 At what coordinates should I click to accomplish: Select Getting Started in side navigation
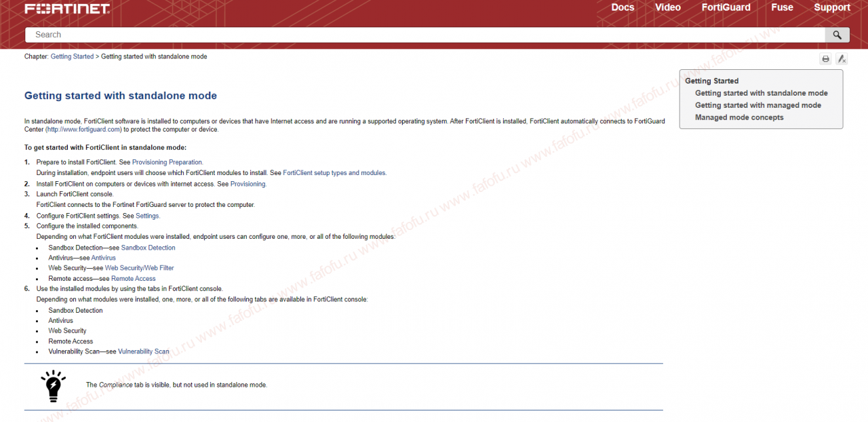[x=711, y=81]
